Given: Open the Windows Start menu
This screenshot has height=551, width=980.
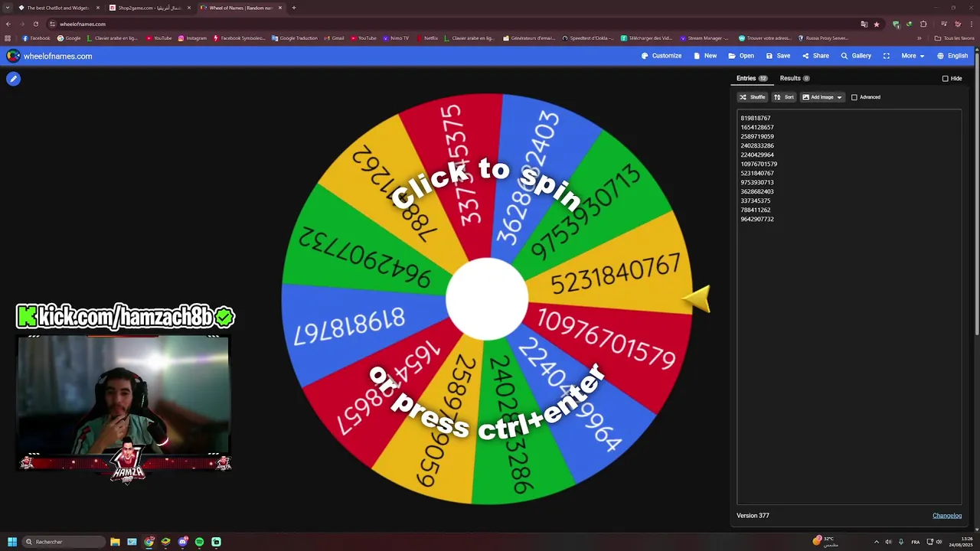Looking at the screenshot, I should (11, 542).
